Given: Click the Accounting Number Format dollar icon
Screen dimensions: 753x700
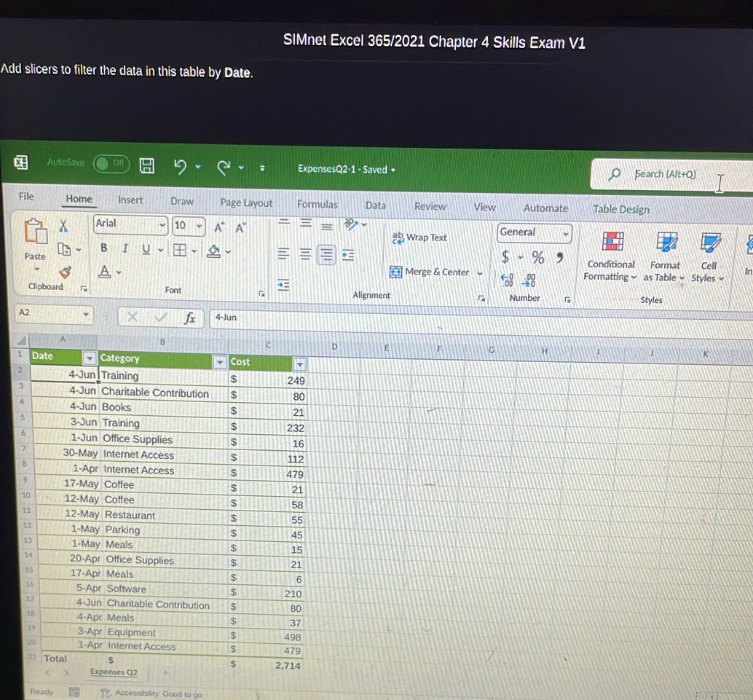Looking at the screenshot, I should [505, 257].
